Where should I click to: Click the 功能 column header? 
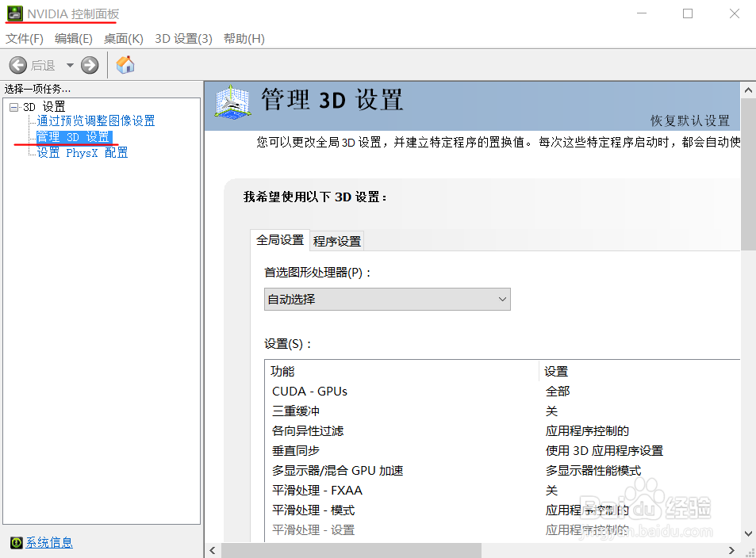pyautogui.click(x=401, y=371)
